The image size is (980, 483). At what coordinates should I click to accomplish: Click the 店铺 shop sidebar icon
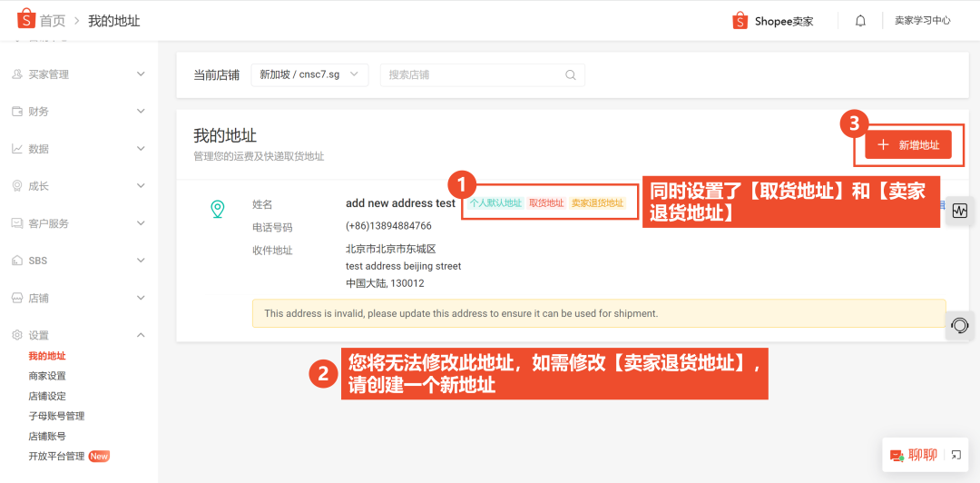17,298
